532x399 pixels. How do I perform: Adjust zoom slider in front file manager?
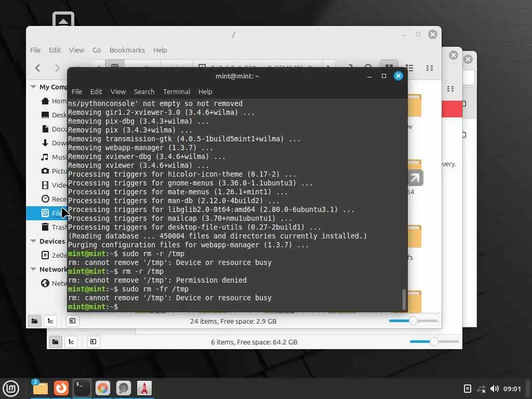click(413, 321)
